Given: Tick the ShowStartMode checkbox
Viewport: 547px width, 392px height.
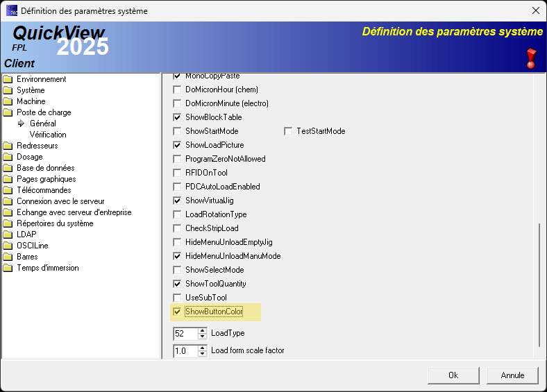Looking at the screenshot, I should (x=177, y=131).
